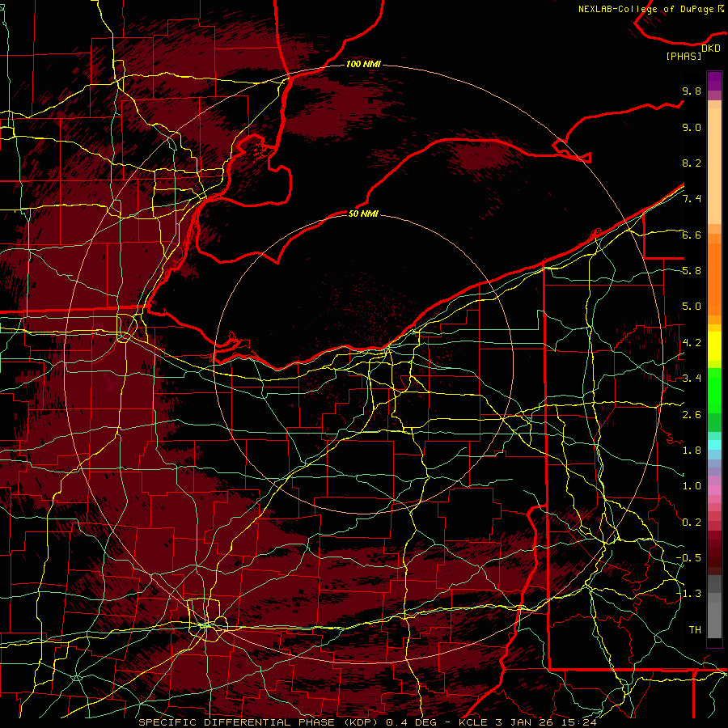Pick the orange segment of the color bar
Image resolution: width=728 pixels, height=728 pixels.
pyautogui.click(x=714, y=280)
